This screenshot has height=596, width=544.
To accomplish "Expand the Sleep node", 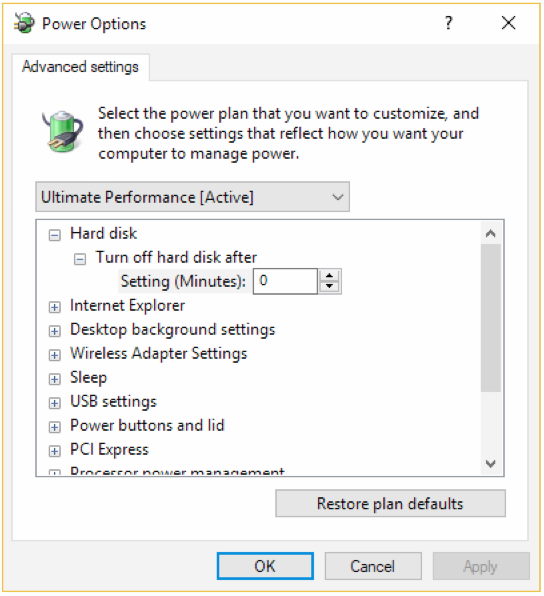I will click(x=54, y=379).
